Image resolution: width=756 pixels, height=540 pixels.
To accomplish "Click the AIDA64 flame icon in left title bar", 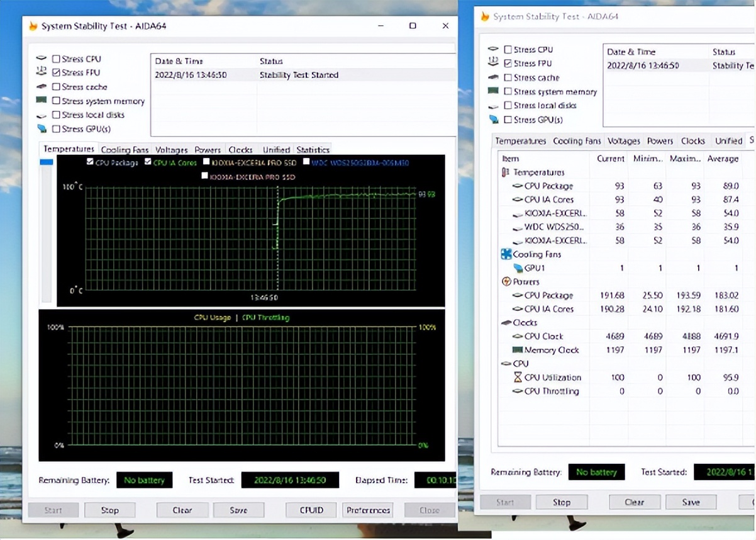I will tap(33, 26).
